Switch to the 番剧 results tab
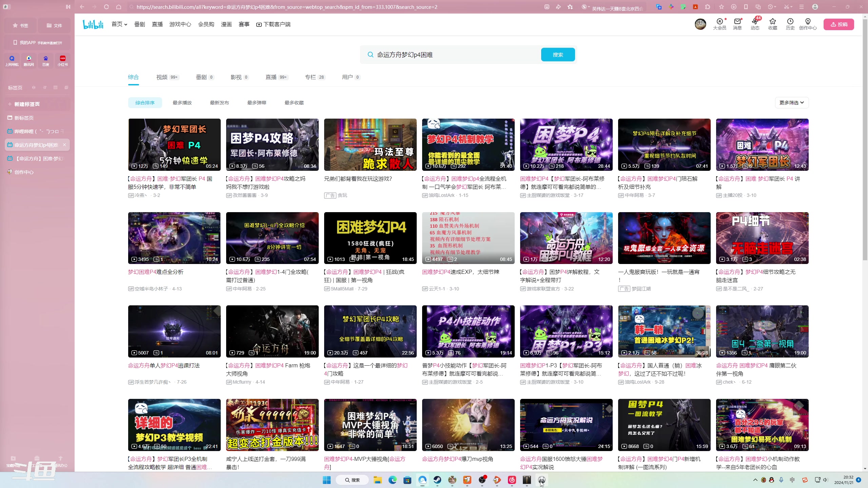Image resolution: width=868 pixels, height=488 pixels. tap(205, 77)
